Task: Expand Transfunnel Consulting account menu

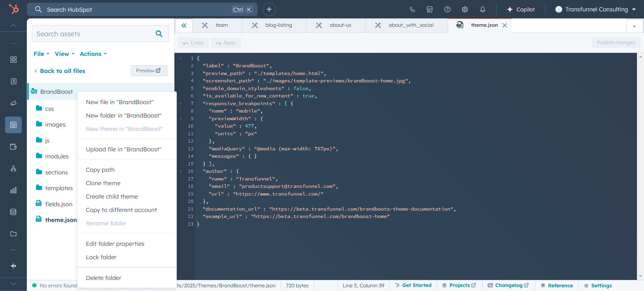Action: click(x=596, y=9)
